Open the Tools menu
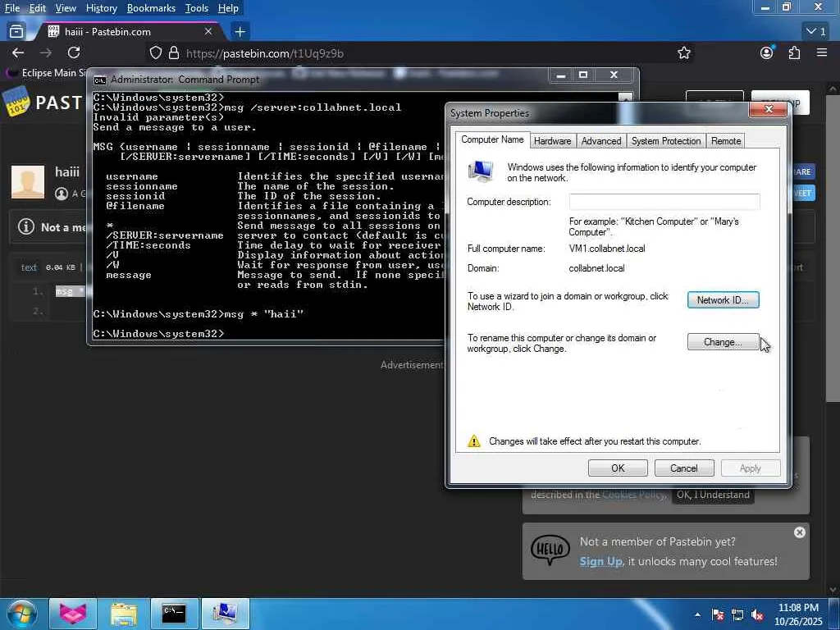840x630 pixels. point(197,8)
